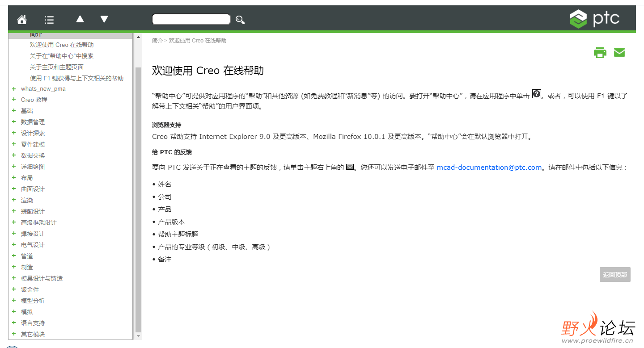Click the 浏览器支持 heading
Image resolution: width=644 pixels, height=348 pixels.
click(166, 125)
